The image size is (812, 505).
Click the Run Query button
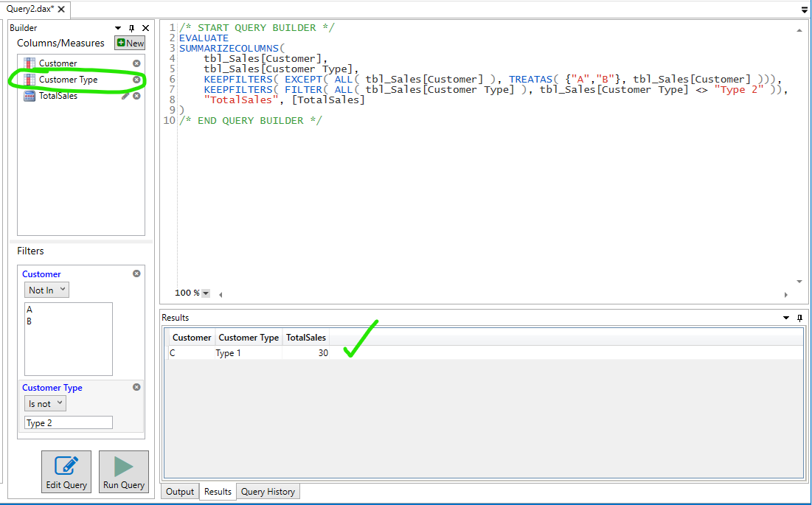[123, 471]
